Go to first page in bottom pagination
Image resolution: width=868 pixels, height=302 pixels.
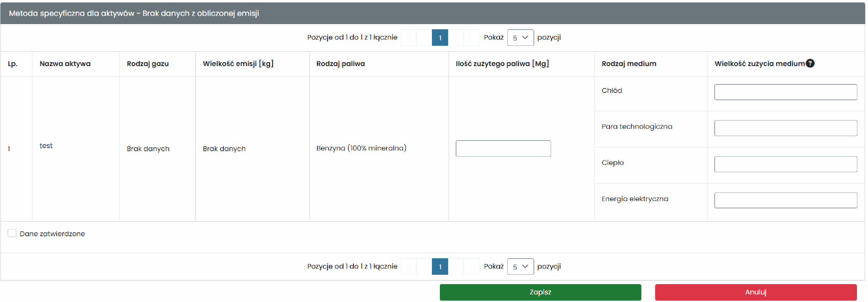click(409, 267)
